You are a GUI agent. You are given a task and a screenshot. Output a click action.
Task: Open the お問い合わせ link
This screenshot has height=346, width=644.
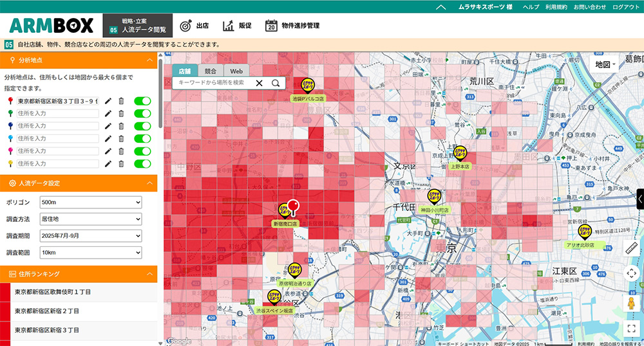point(589,6)
